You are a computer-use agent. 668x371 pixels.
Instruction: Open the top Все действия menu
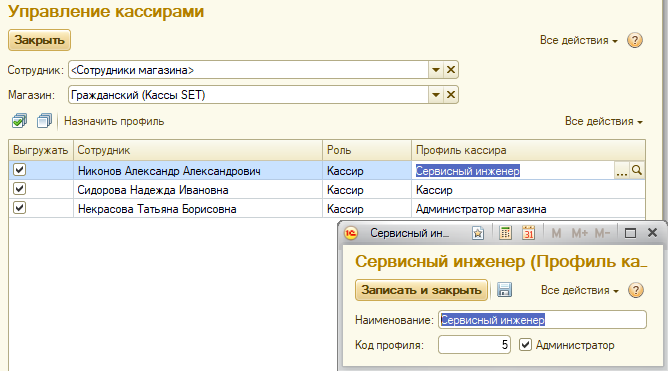(579, 40)
